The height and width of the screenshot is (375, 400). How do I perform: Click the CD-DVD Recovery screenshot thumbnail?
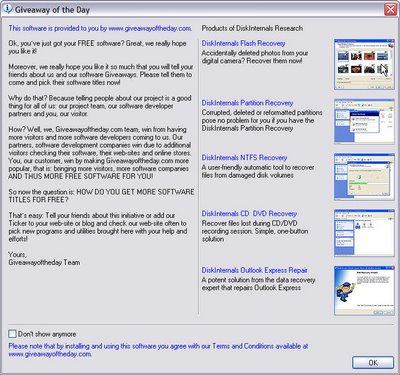[364, 233]
